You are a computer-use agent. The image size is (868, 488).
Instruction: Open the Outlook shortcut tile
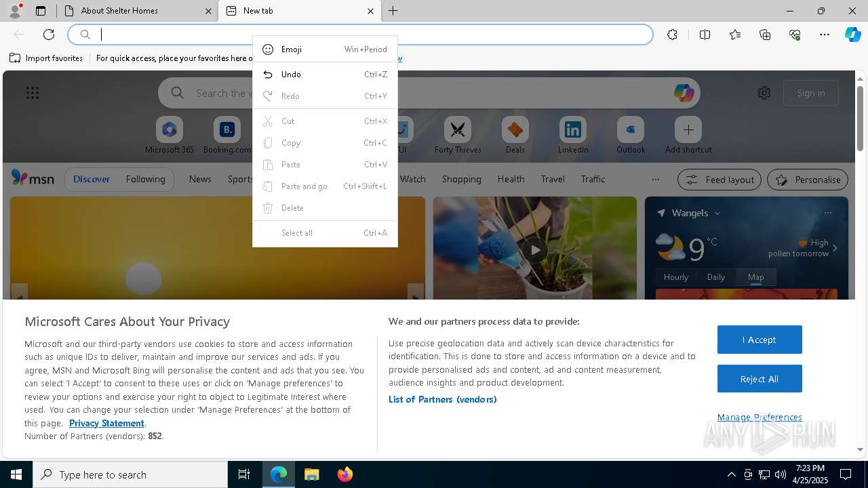(631, 136)
